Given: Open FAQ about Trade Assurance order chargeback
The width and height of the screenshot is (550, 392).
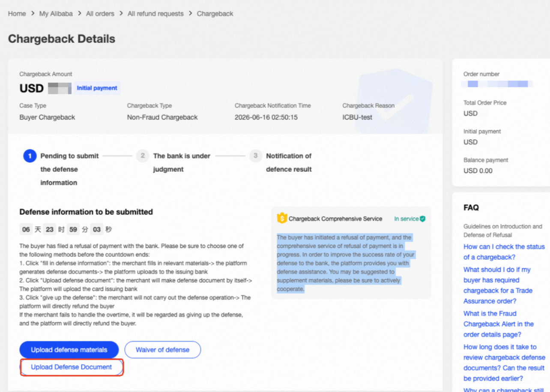Looking at the screenshot, I should point(498,285).
